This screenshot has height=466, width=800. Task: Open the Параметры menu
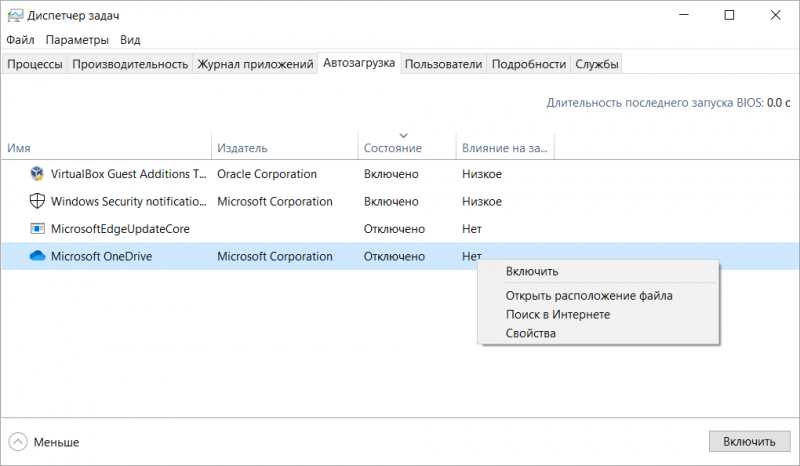(x=77, y=40)
